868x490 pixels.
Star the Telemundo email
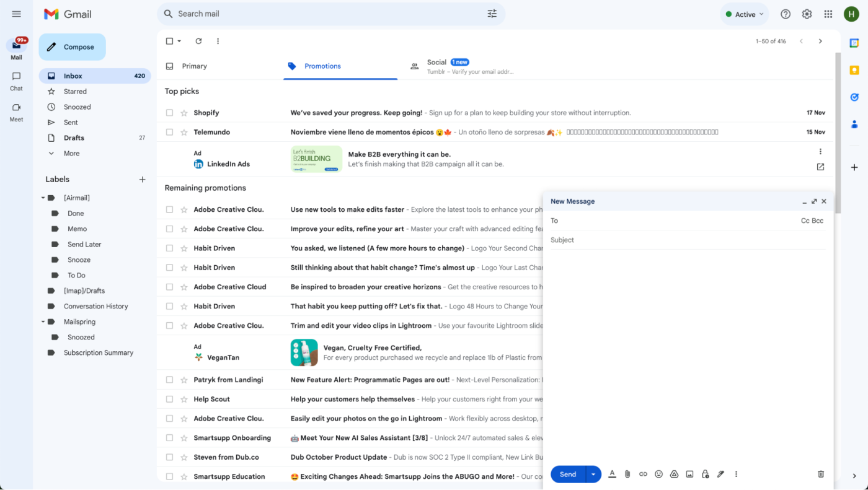click(184, 132)
